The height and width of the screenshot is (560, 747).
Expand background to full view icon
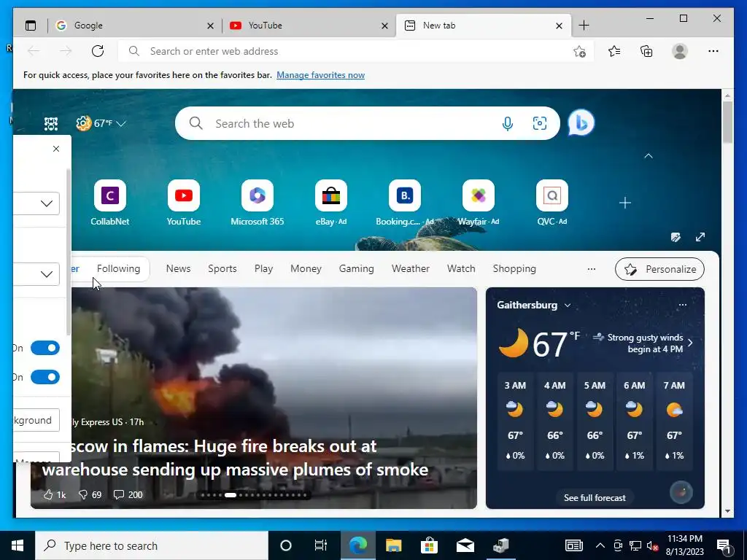click(700, 237)
